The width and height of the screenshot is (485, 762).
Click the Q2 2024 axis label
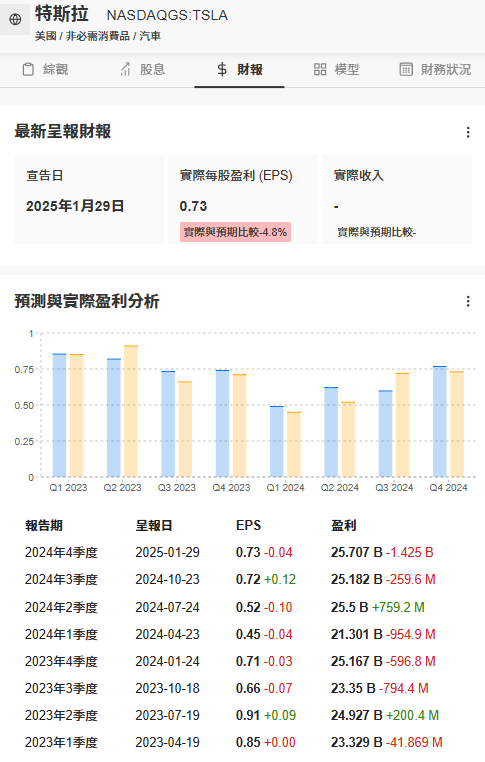340,487
